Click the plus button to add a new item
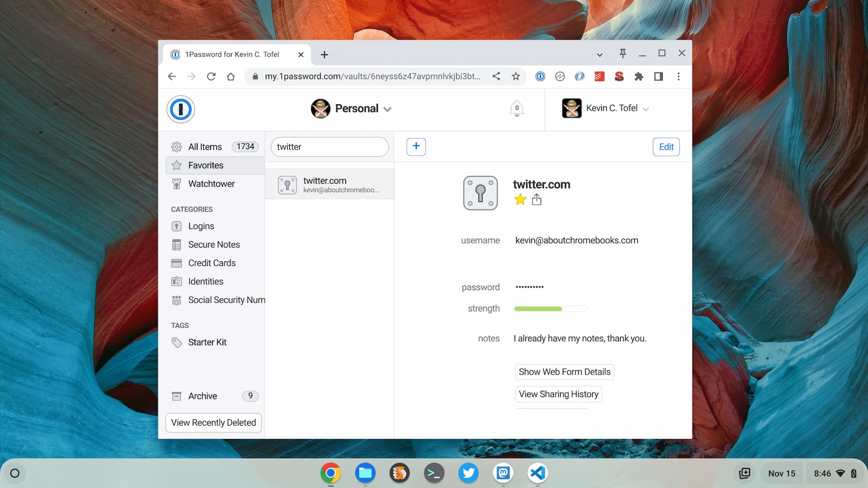 click(416, 146)
